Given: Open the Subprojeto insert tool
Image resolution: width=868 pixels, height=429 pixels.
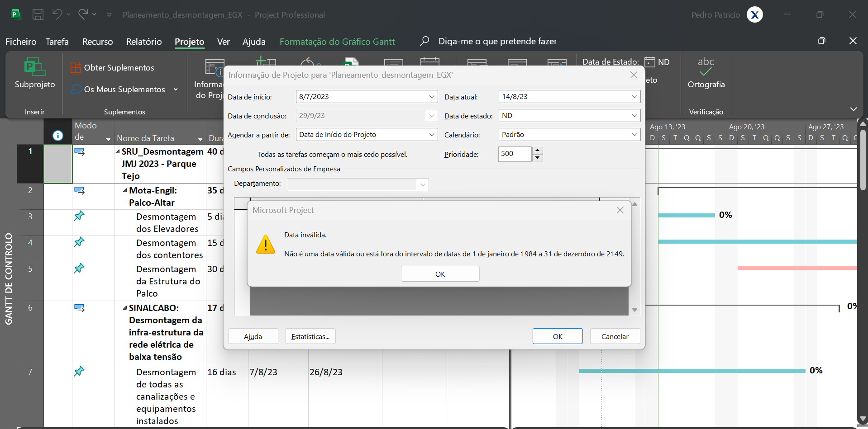Looking at the screenshot, I should click(35, 73).
